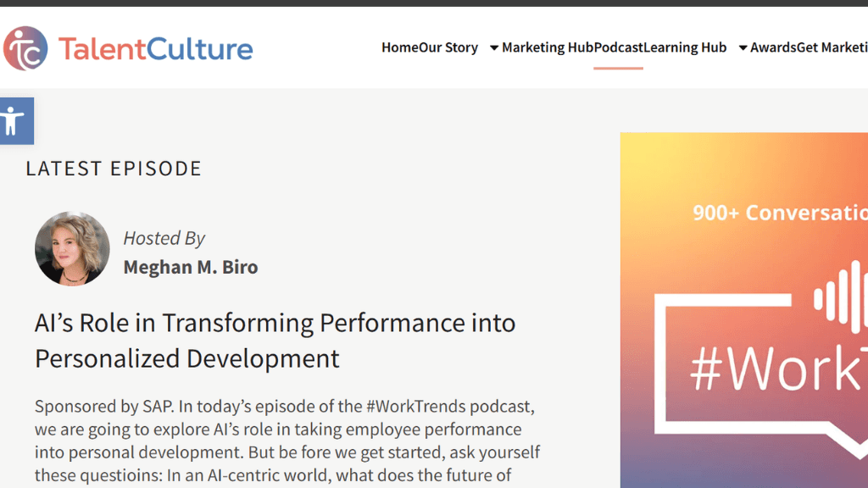Click the '900+ Conversations' banner text

(780, 213)
